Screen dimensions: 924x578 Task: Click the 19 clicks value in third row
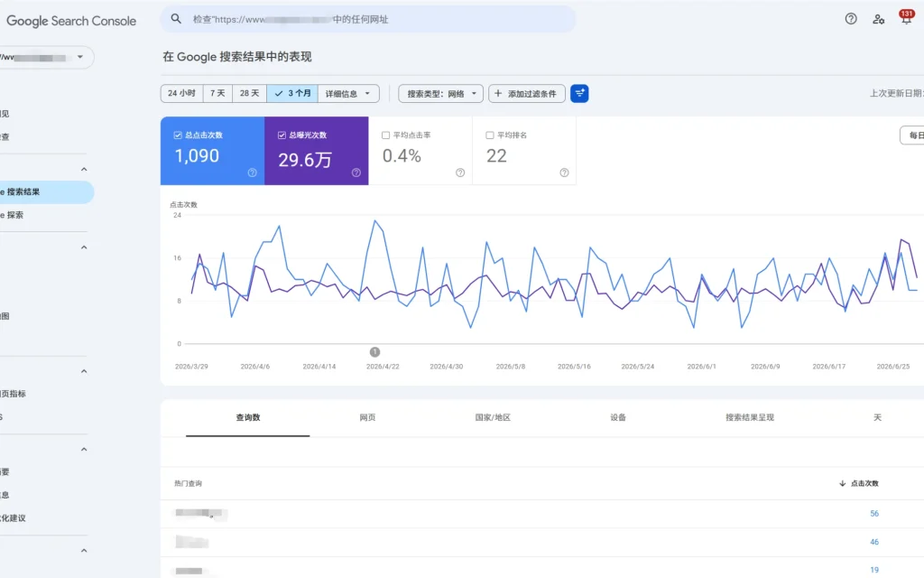point(874,570)
